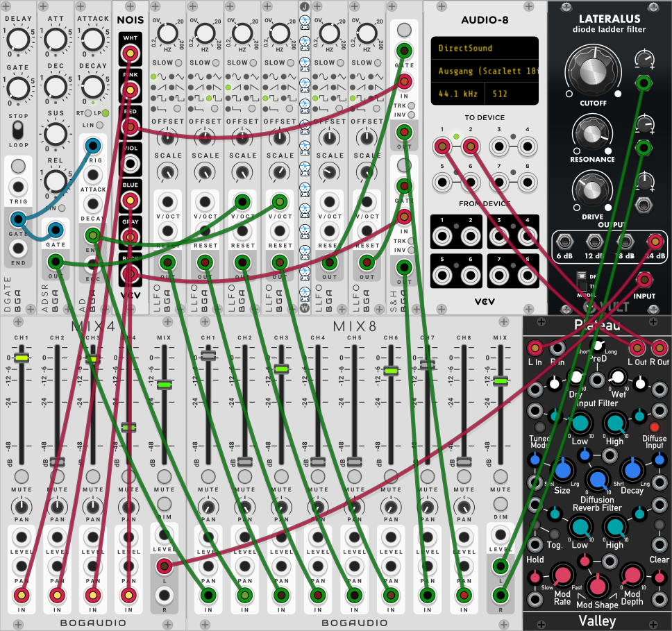Toggle Diffuse Input on Plateau
672x631 pixels.
[x=654, y=426]
